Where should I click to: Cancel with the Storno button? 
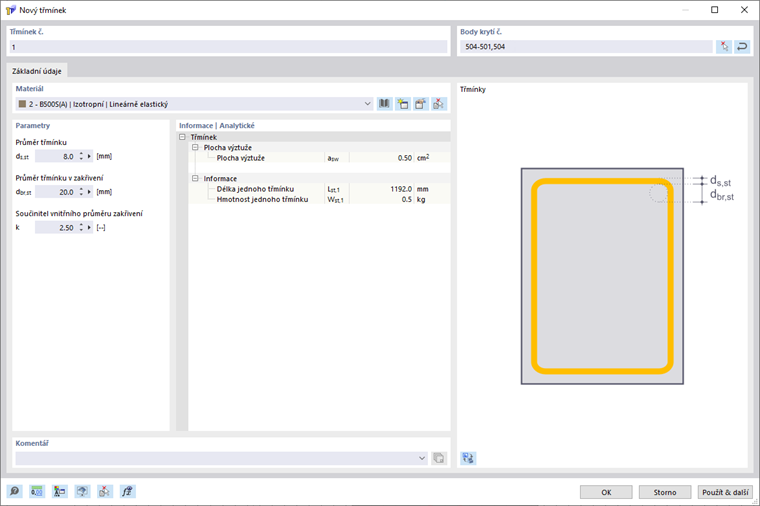pos(665,492)
